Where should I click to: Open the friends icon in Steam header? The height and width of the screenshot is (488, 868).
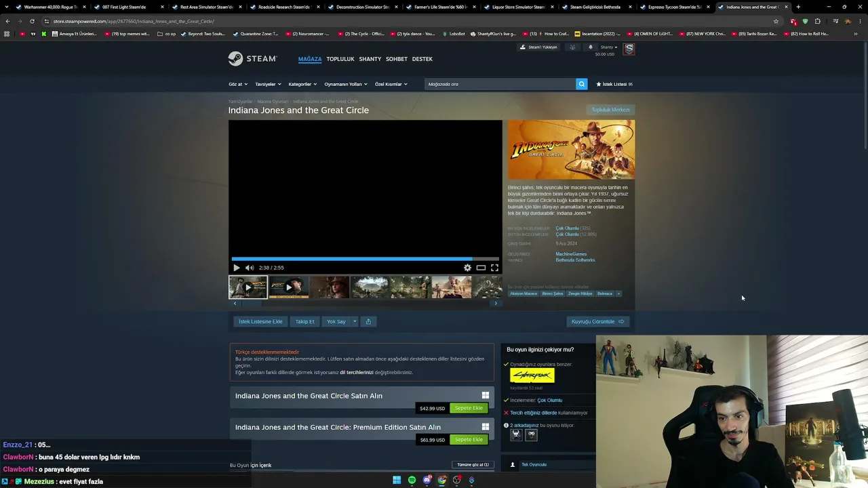[x=572, y=47]
